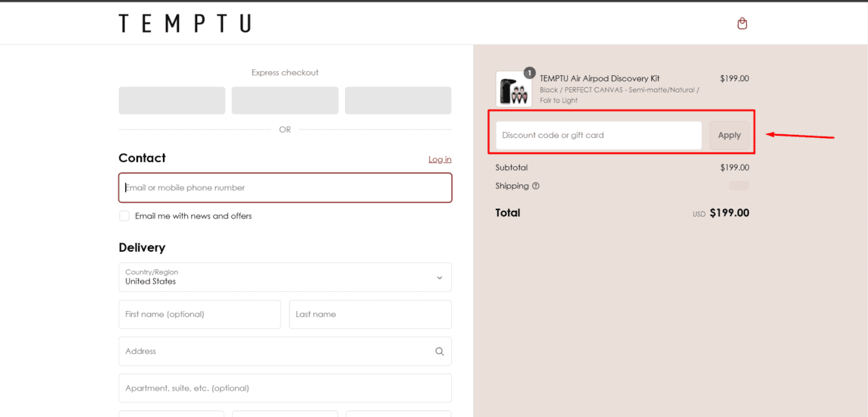Click the TEMPTU Air Airpod Discovery Kit title
Image resolution: width=868 pixels, height=417 pixels.
[600, 79]
